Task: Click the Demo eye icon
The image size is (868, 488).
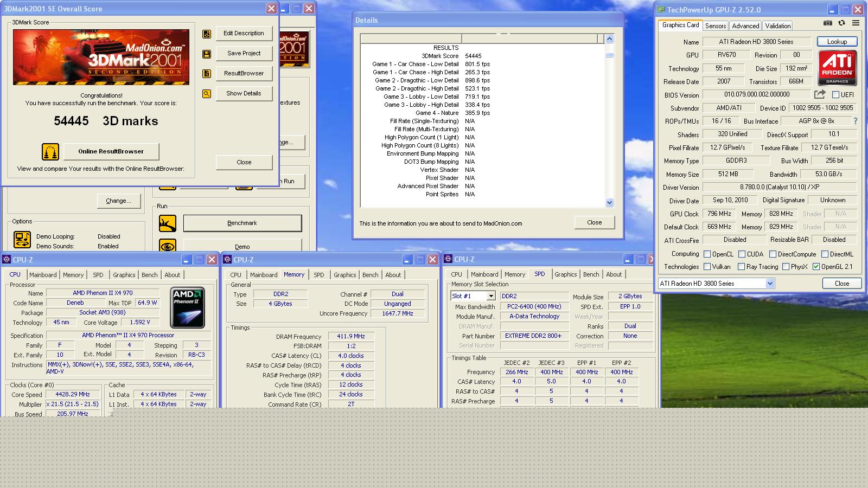Action: pyautogui.click(x=168, y=246)
